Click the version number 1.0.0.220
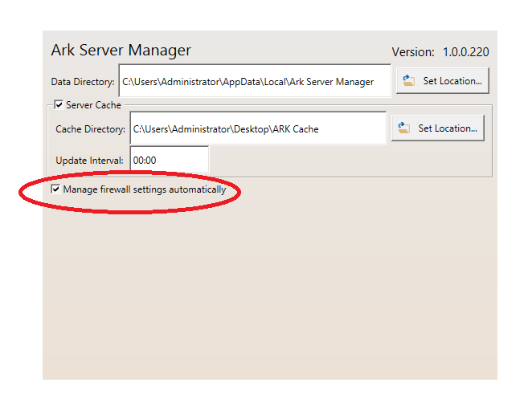This screenshot has width=532, height=403. click(x=466, y=52)
